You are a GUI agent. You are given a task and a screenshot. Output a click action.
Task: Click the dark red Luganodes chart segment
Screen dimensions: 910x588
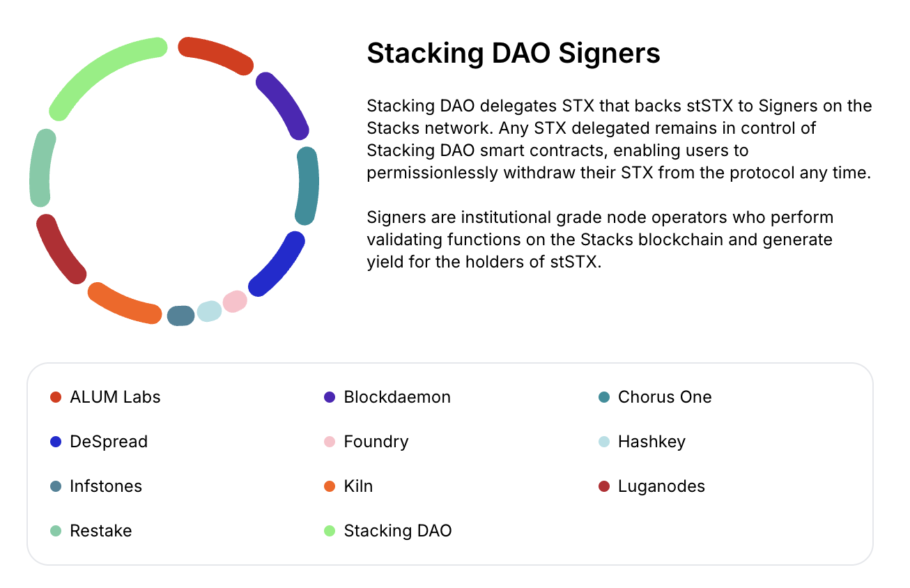tap(60, 249)
